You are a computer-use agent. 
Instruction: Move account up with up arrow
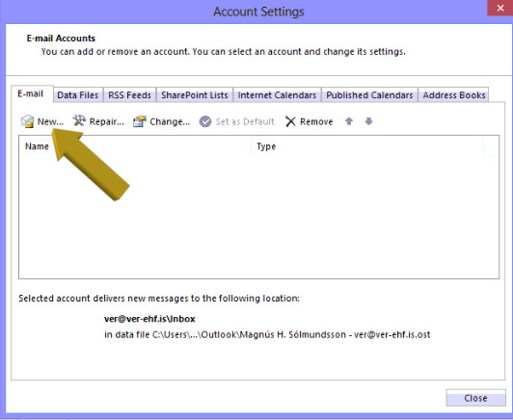click(349, 121)
